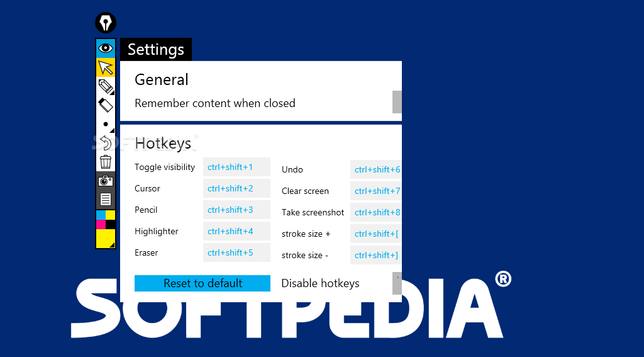Click the General section heading
The height and width of the screenshot is (357, 644).
162,79
